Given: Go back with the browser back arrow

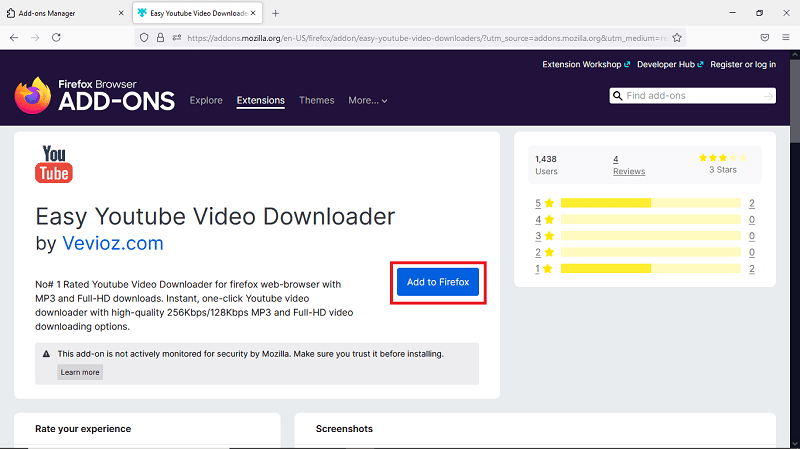Looking at the screenshot, I should point(14,38).
